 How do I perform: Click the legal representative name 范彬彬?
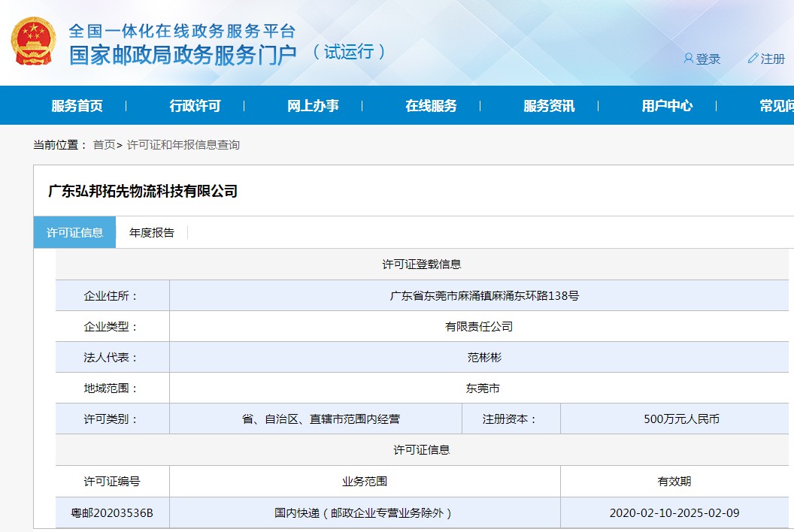click(x=484, y=358)
